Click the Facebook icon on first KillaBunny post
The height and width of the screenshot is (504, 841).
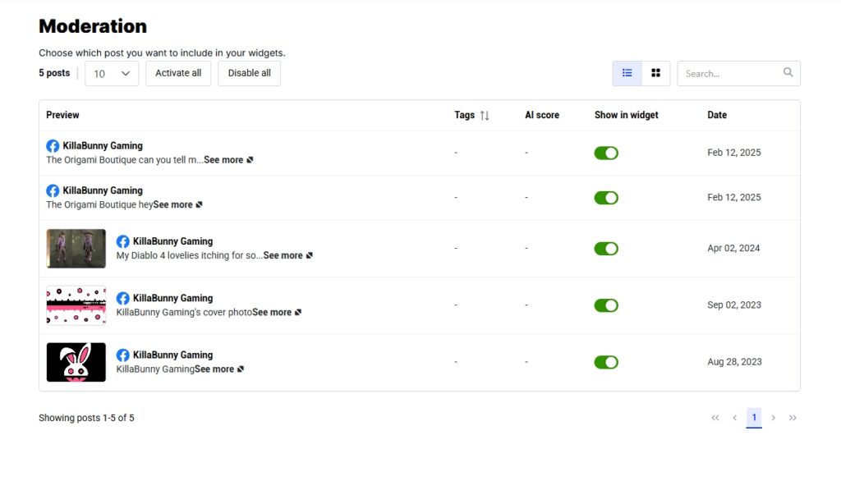53,145
